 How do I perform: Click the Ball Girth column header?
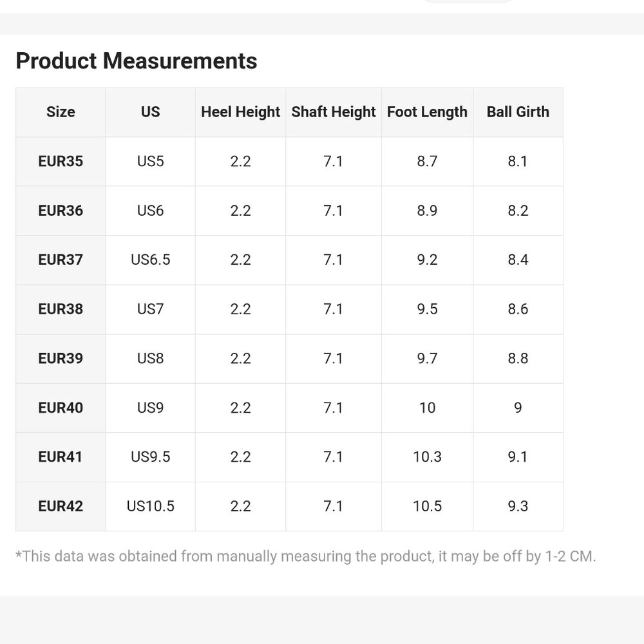click(x=518, y=112)
